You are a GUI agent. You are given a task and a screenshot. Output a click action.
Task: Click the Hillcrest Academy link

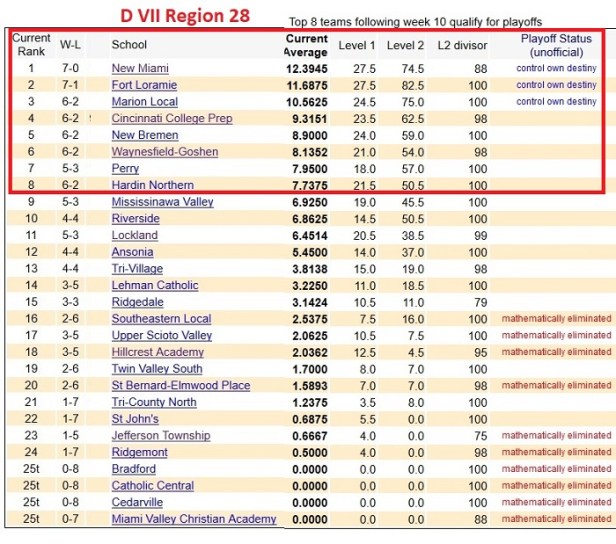tap(157, 352)
